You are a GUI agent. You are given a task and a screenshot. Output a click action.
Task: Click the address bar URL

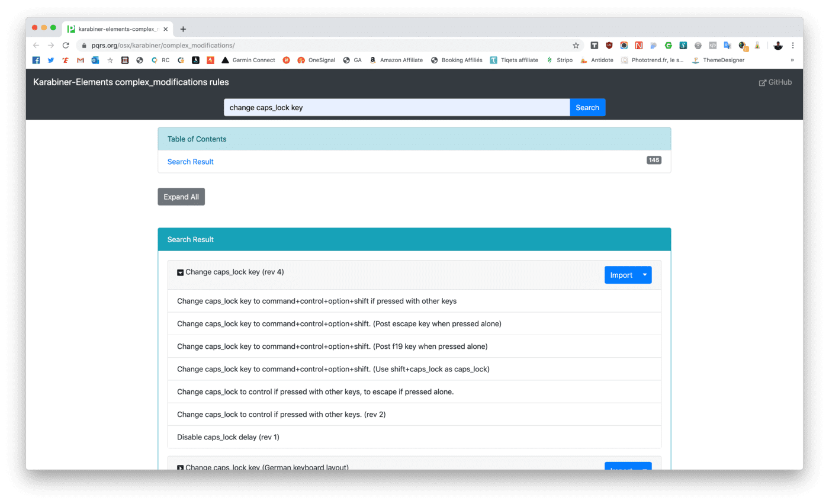[163, 45]
